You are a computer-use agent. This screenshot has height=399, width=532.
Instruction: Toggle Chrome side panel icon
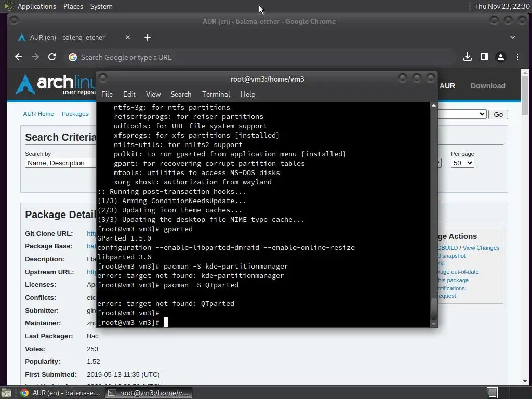click(484, 57)
